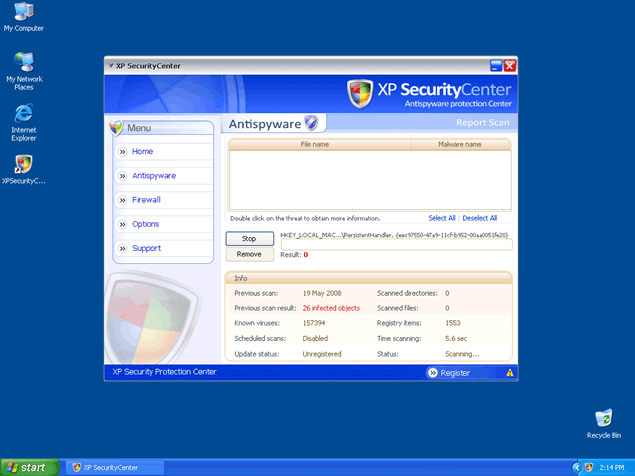The width and height of the screenshot is (635, 476).
Task: Open My Computer desktop icon
Action: (23, 14)
